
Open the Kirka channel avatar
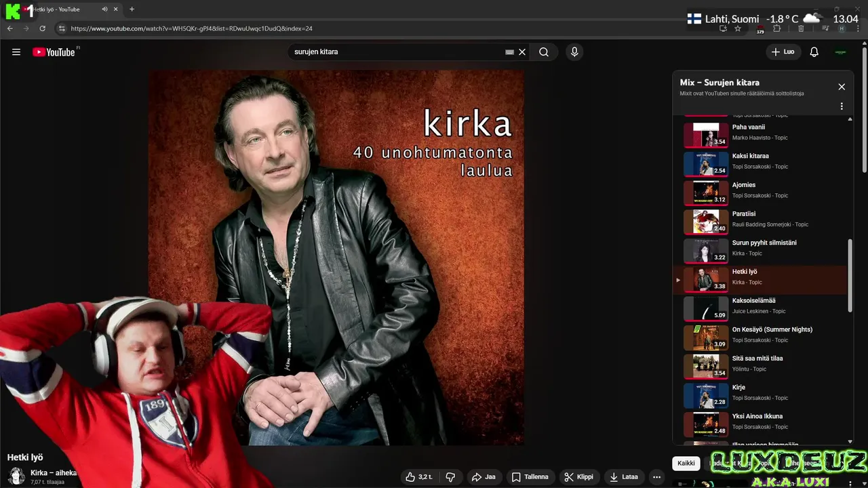pos(16,476)
